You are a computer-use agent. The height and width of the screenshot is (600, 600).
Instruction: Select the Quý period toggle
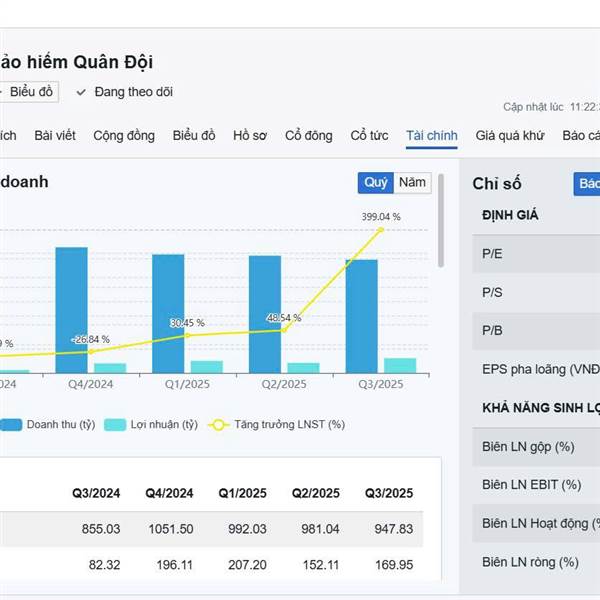(375, 183)
